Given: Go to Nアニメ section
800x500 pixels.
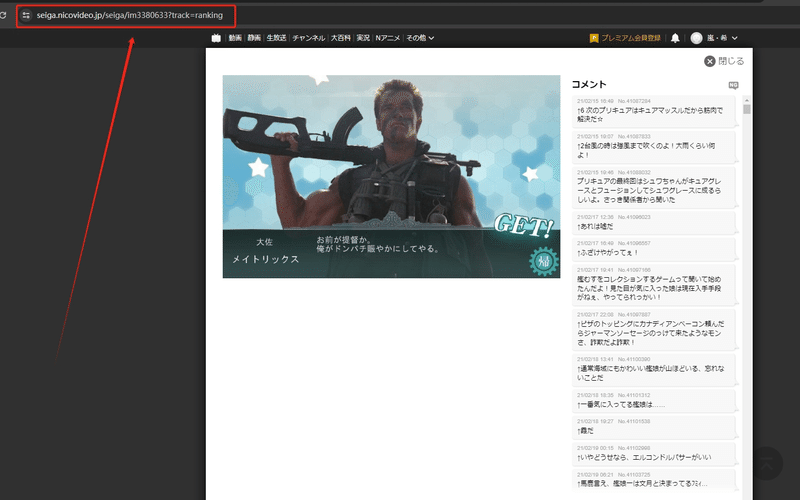Looking at the screenshot, I should [388, 38].
